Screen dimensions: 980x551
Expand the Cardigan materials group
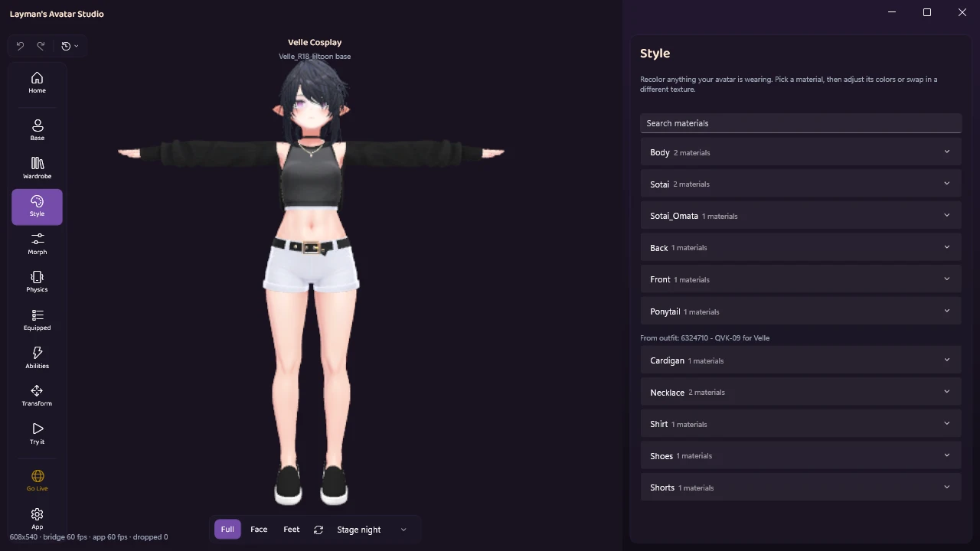click(x=801, y=360)
